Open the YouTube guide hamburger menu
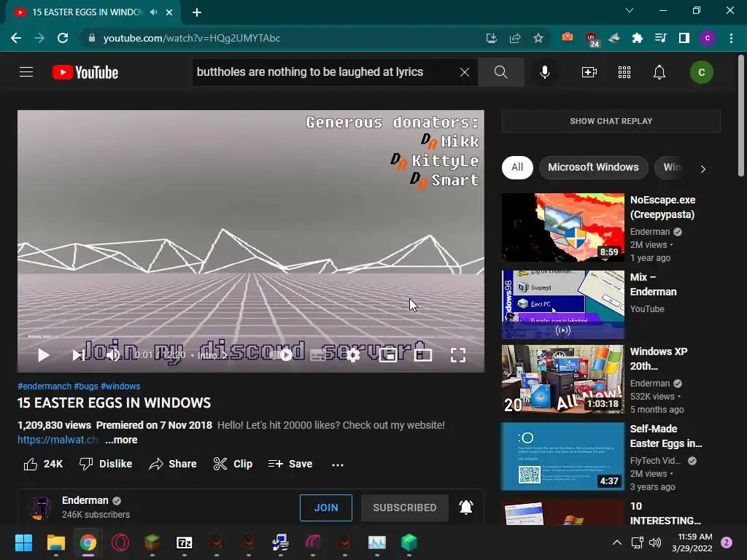This screenshot has width=747, height=560. coord(26,72)
